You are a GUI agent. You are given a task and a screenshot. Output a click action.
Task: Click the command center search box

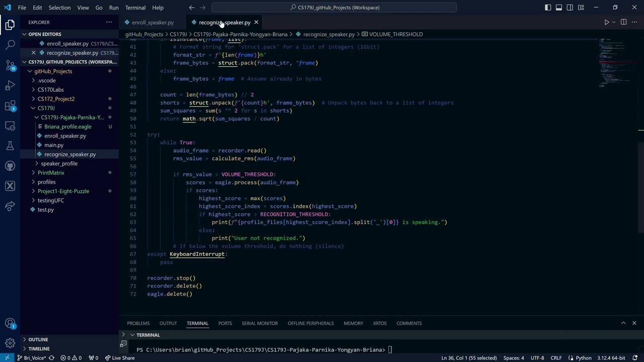coord(334,8)
